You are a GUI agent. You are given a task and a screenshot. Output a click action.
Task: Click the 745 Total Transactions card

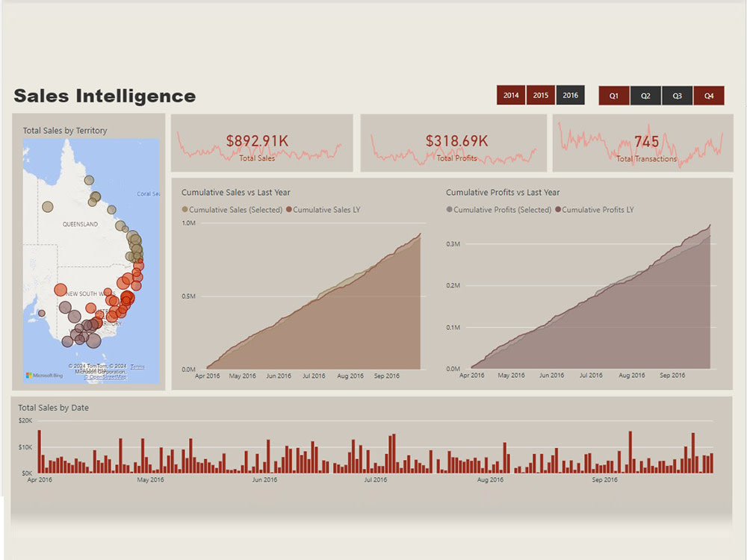[642, 143]
